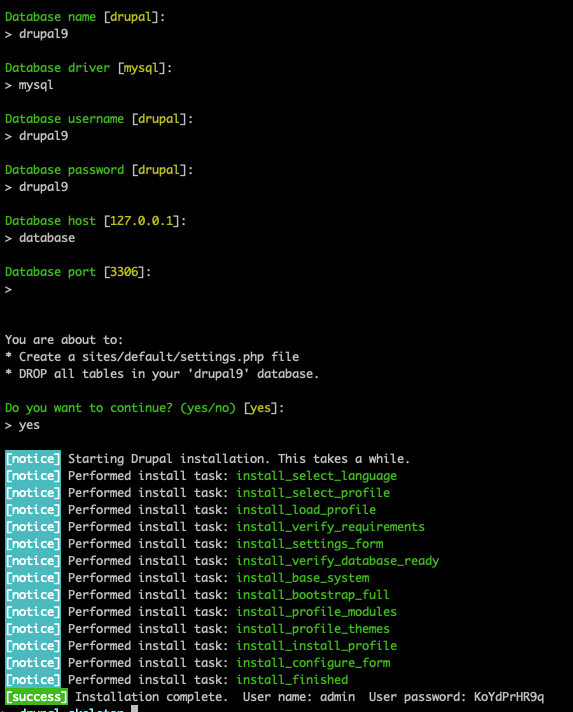This screenshot has width=573, height=712.
Task: Click the green [success] label
Action: point(36,697)
